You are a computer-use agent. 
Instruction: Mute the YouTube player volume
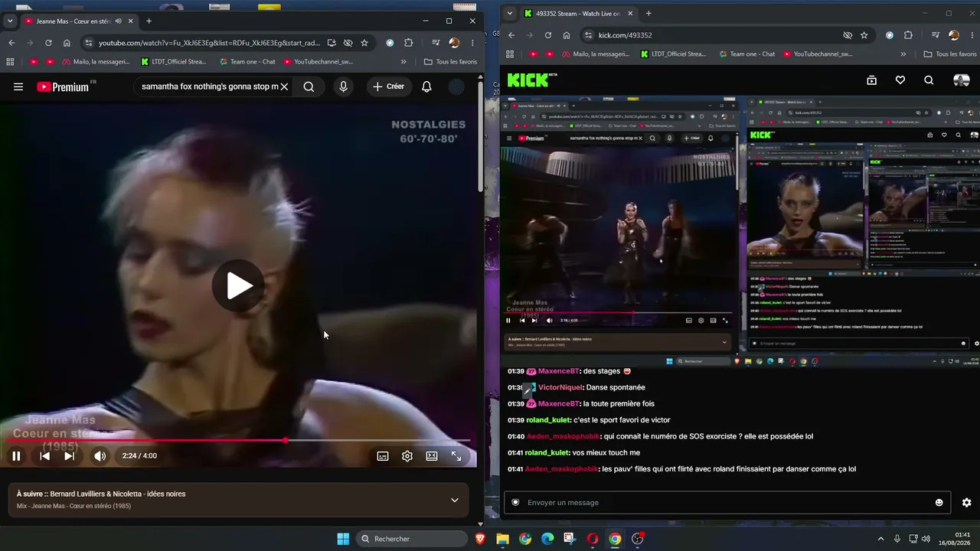pos(100,456)
